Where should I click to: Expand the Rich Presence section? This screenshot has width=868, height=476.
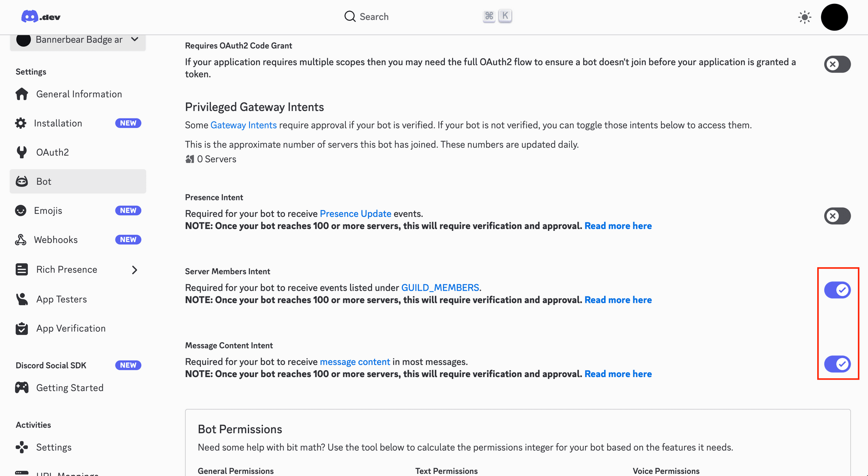pos(135,269)
